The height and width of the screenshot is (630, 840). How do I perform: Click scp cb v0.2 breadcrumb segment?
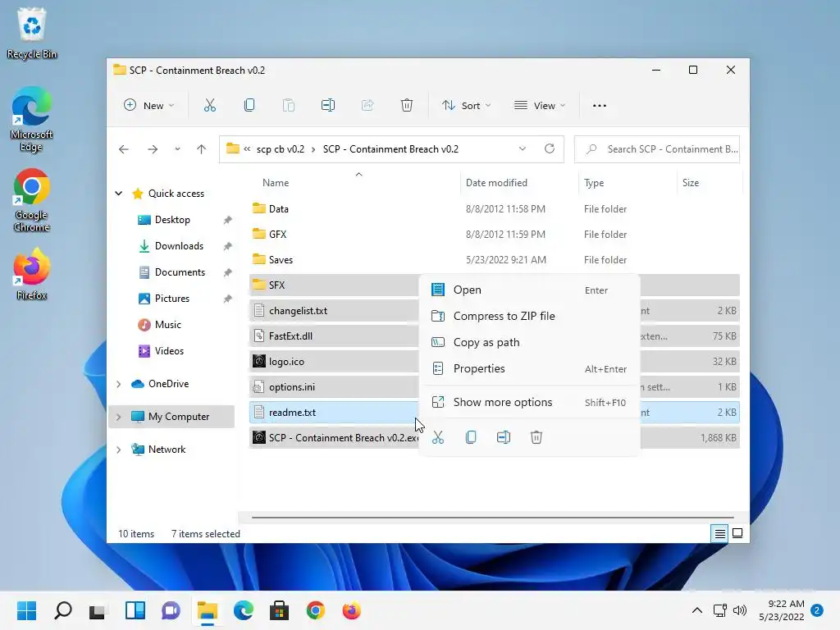(281, 149)
